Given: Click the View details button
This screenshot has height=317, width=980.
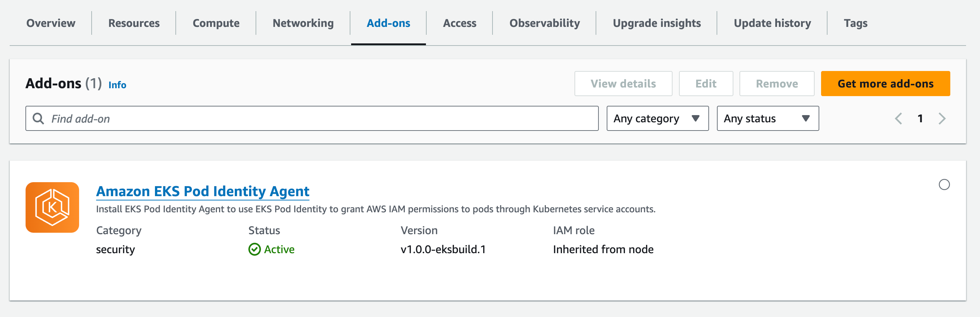Looking at the screenshot, I should click(623, 84).
